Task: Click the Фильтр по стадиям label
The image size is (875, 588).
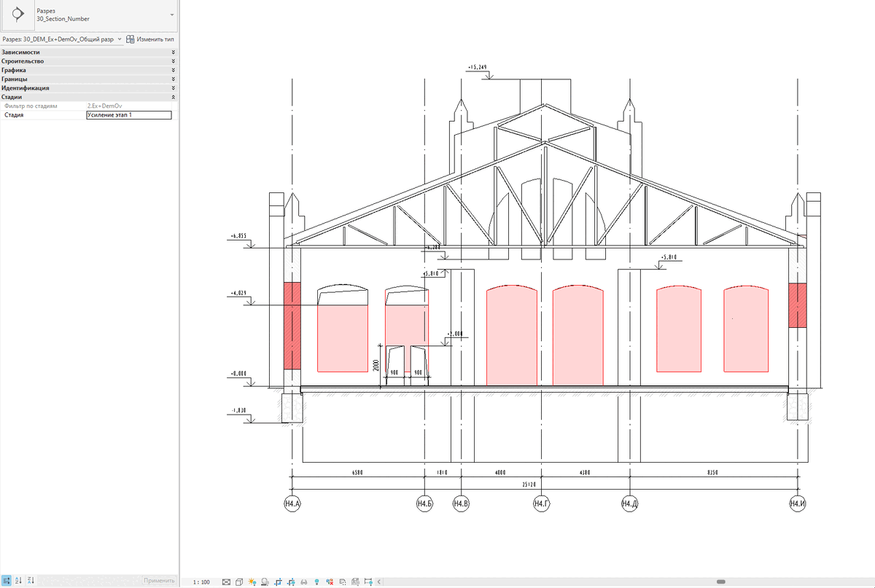Action: (31, 106)
